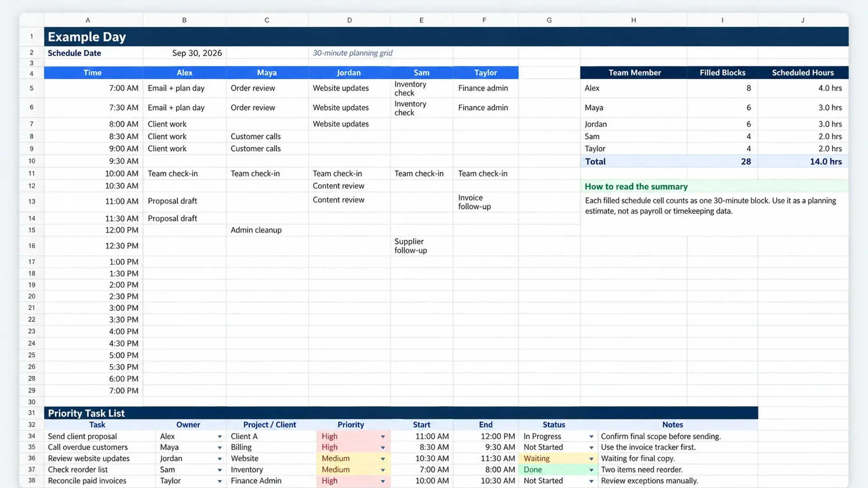Select the Project / Client column header
The height and width of the screenshot is (488, 868).
click(269, 425)
